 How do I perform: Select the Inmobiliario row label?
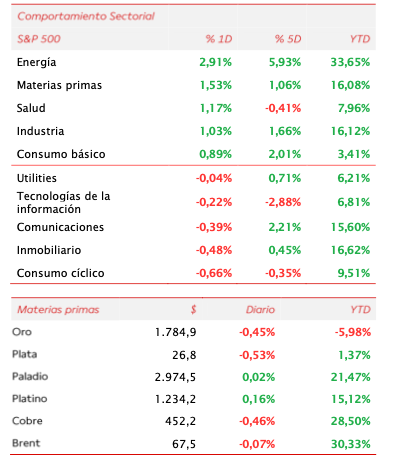[x=49, y=250]
